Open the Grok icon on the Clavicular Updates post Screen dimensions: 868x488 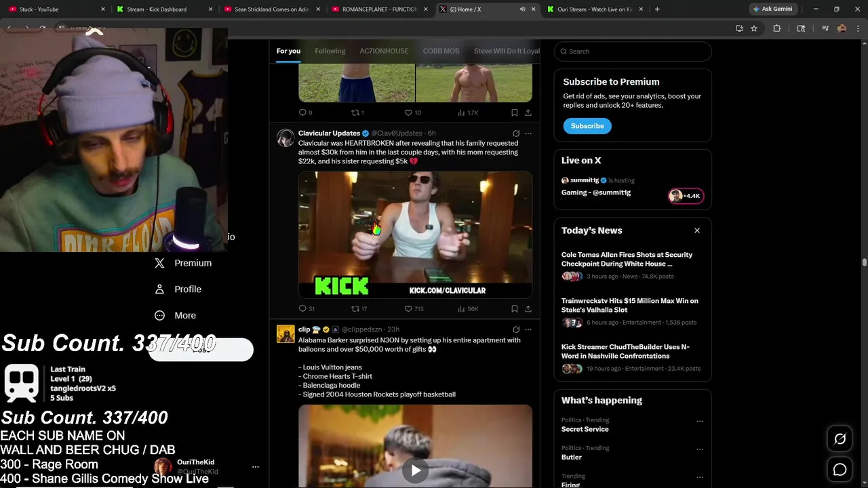coord(516,134)
